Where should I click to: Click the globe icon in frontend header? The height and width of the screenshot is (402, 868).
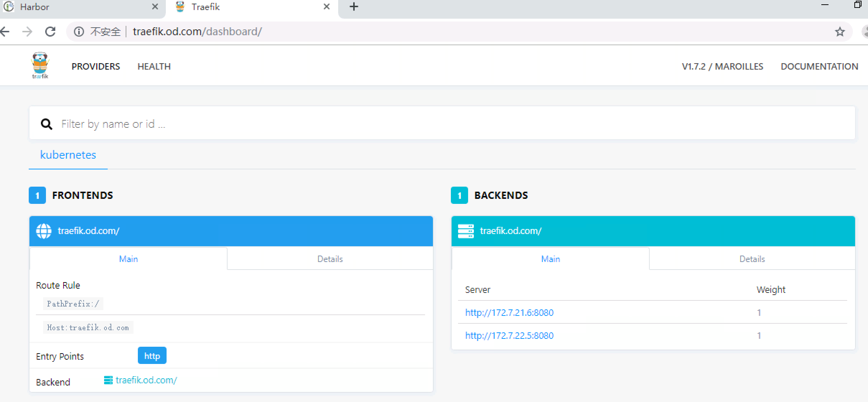pyautogui.click(x=44, y=231)
